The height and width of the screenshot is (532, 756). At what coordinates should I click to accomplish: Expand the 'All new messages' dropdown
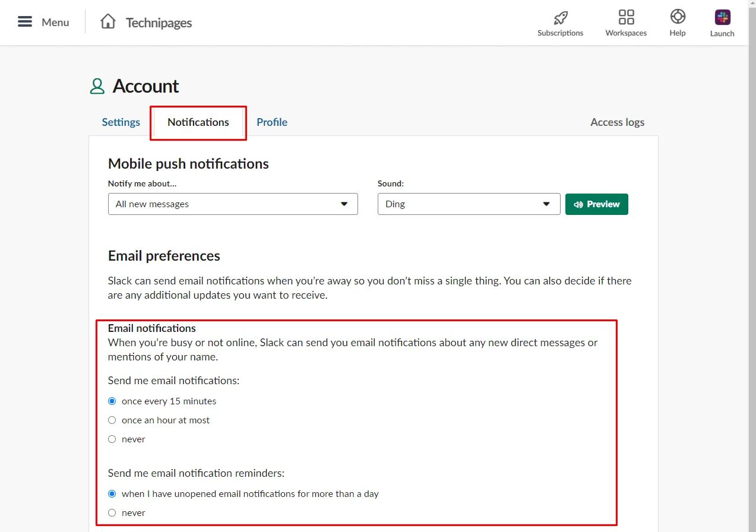pyautogui.click(x=233, y=204)
